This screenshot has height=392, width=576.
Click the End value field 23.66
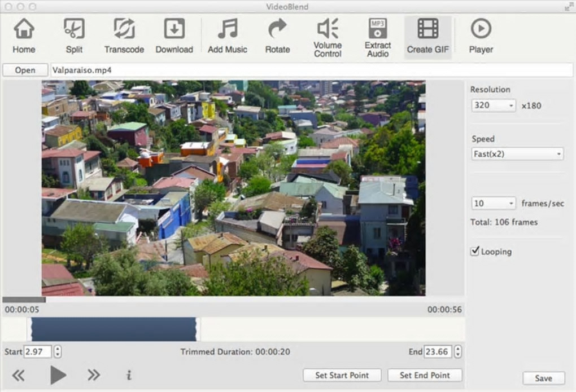pyautogui.click(x=438, y=351)
